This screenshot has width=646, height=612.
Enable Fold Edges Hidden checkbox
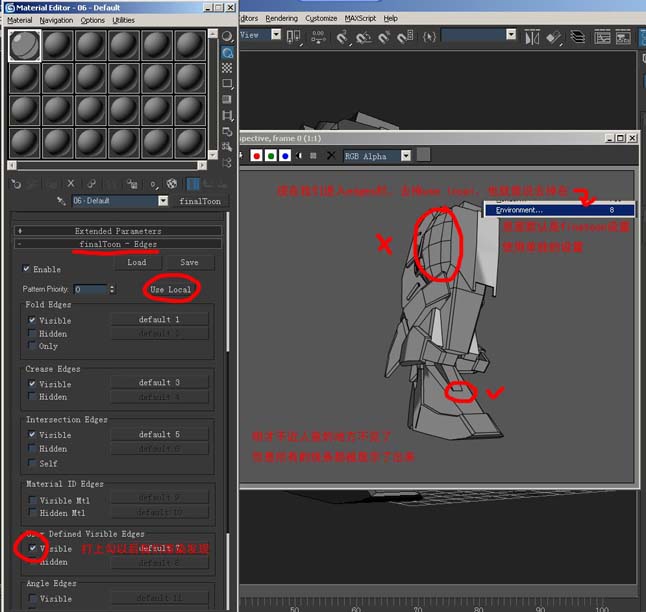[32, 333]
